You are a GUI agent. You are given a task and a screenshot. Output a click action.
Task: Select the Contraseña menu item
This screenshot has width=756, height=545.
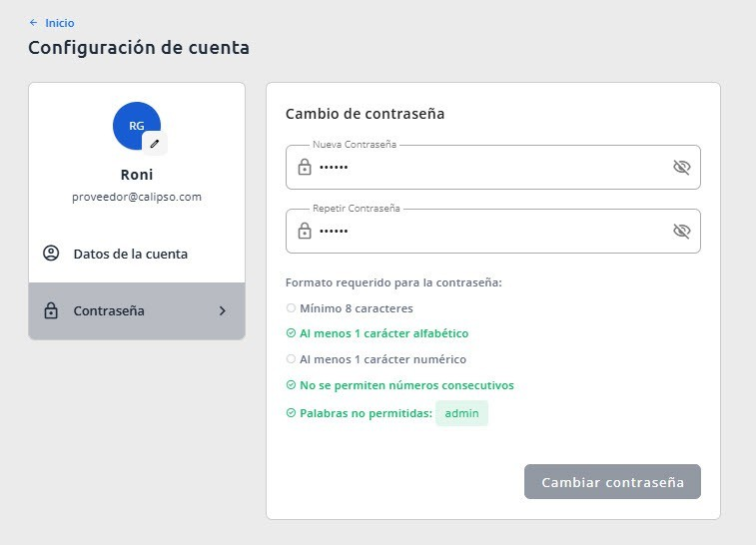[137, 310]
